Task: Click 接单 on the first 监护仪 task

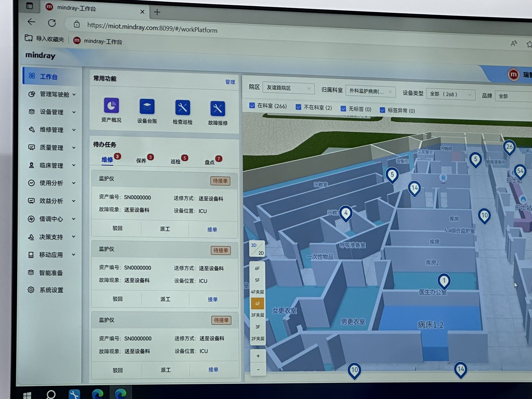Action: point(212,230)
